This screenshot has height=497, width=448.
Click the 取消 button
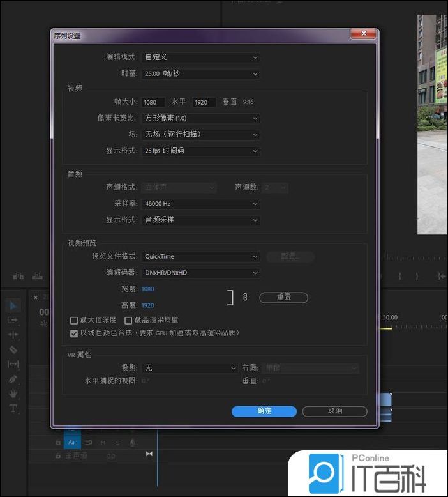pyautogui.click(x=334, y=411)
